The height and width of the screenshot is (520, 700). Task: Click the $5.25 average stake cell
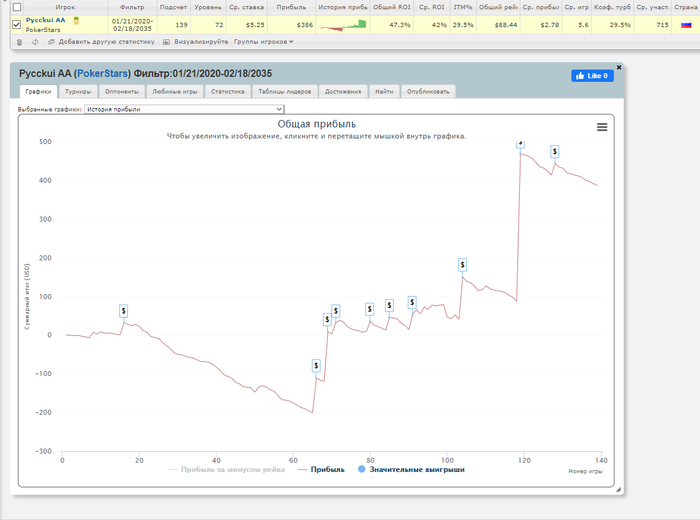(246, 25)
